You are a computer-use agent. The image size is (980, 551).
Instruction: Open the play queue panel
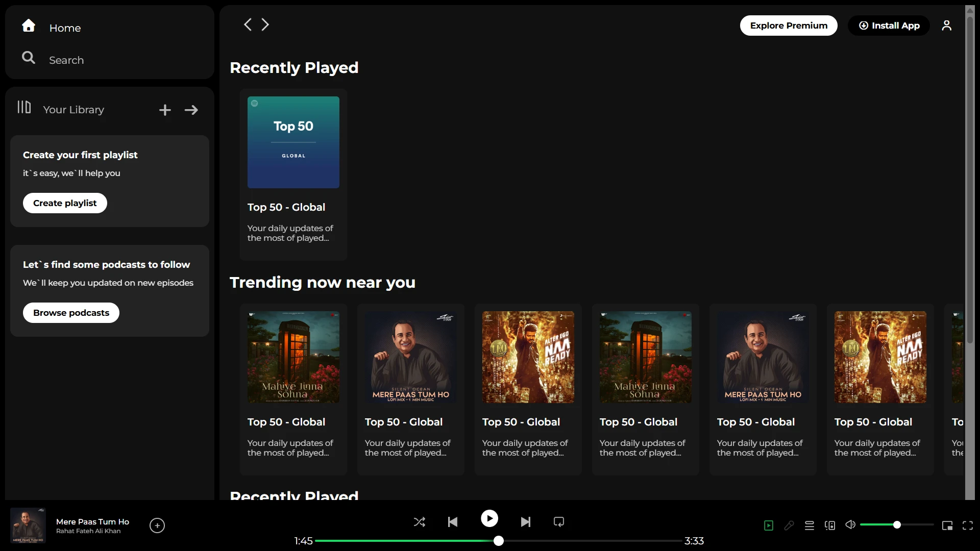810,525
